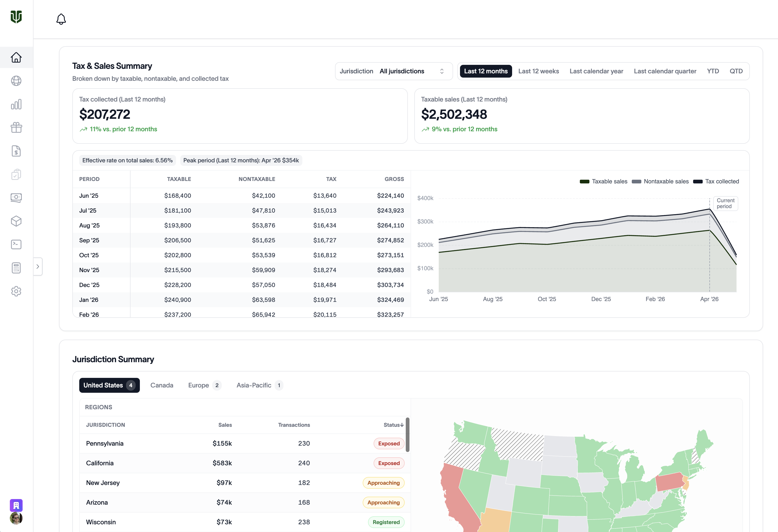Screen dimensions: 778x532
Task: Switch to Europe tab
Action: [x=204, y=386]
